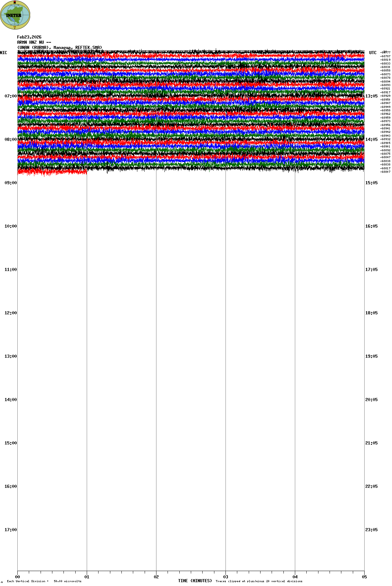392x586 pixels.
Task: Select the 07:00 local time marker
Action: [10, 96]
